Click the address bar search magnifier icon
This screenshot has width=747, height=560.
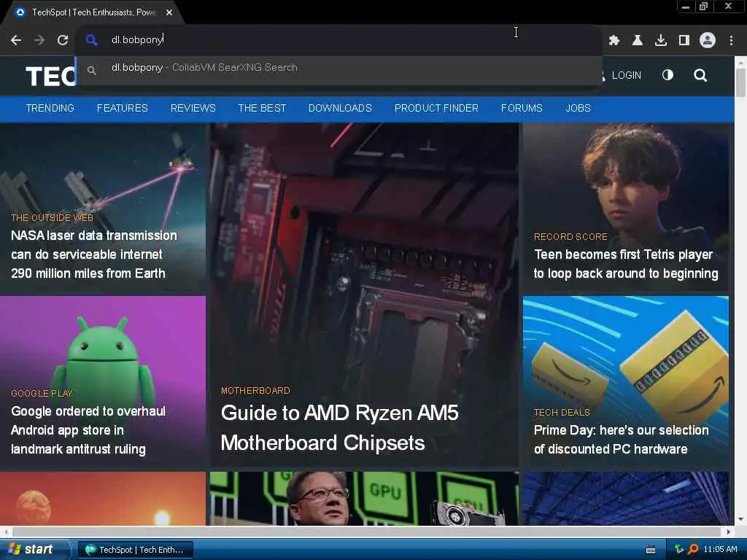pyautogui.click(x=91, y=40)
